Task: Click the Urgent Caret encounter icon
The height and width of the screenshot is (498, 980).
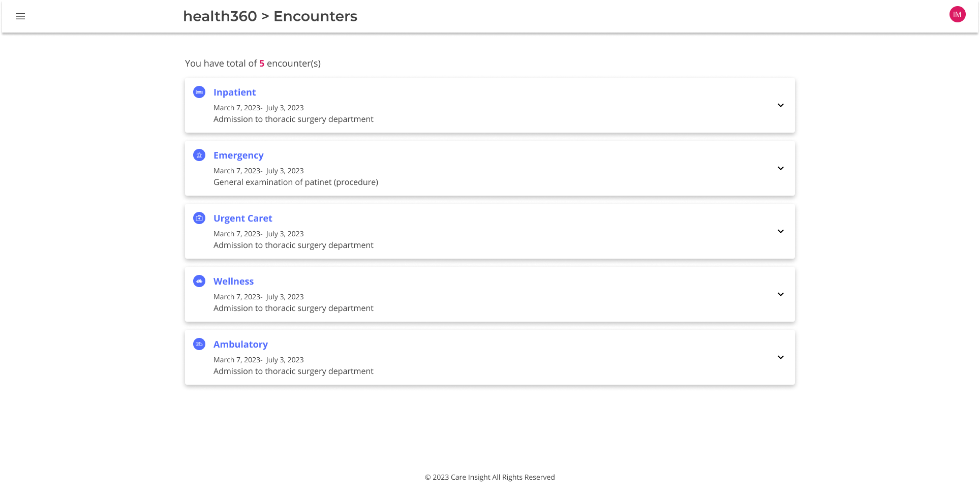Action: point(199,218)
